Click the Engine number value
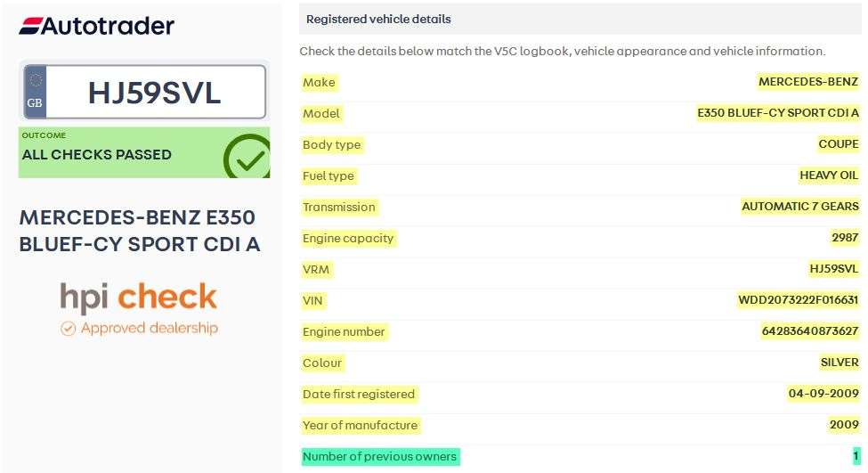Image resolution: width=868 pixels, height=473 pixels. pos(810,330)
